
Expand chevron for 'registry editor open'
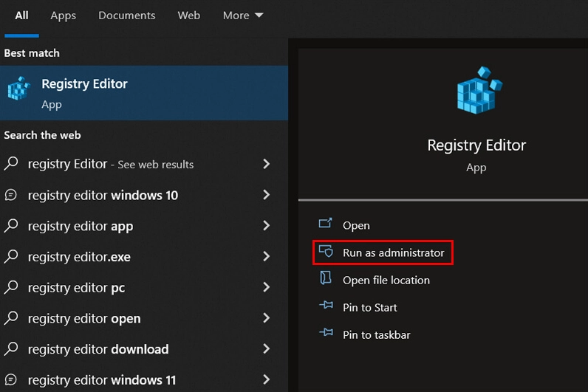(266, 317)
